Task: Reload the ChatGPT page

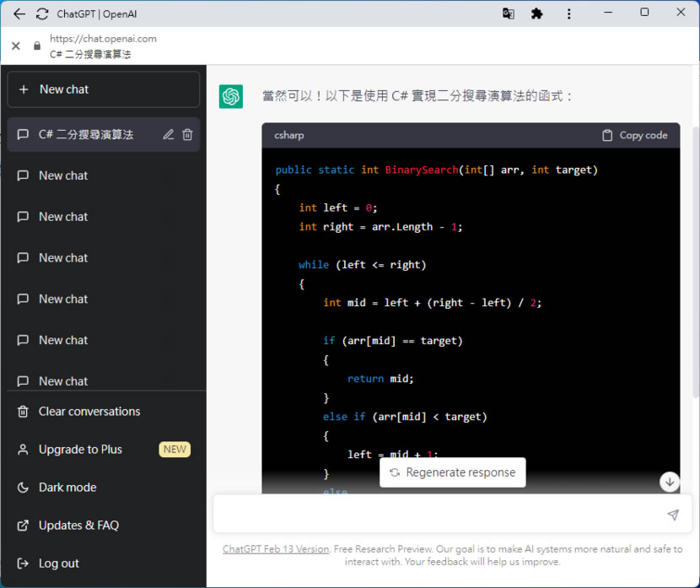Action: (x=42, y=13)
